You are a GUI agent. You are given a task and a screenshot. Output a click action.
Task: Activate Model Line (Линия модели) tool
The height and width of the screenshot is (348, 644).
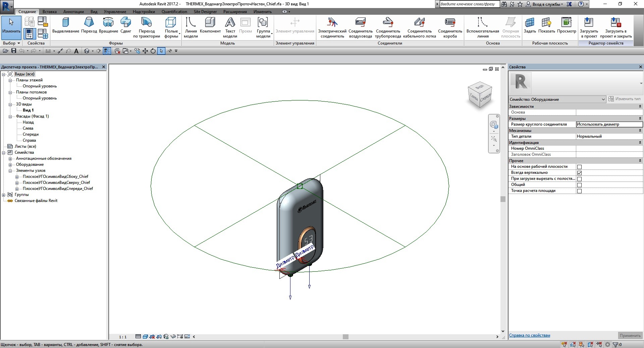pos(191,27)
